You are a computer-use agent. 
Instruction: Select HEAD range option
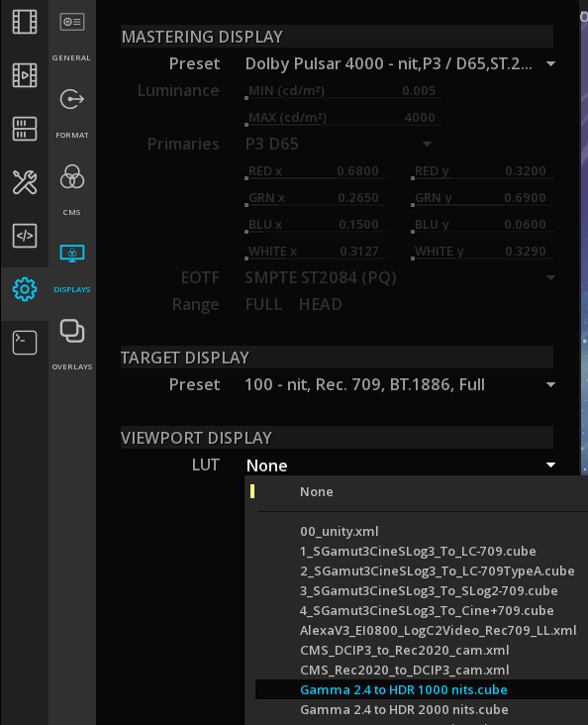point(320,304)
